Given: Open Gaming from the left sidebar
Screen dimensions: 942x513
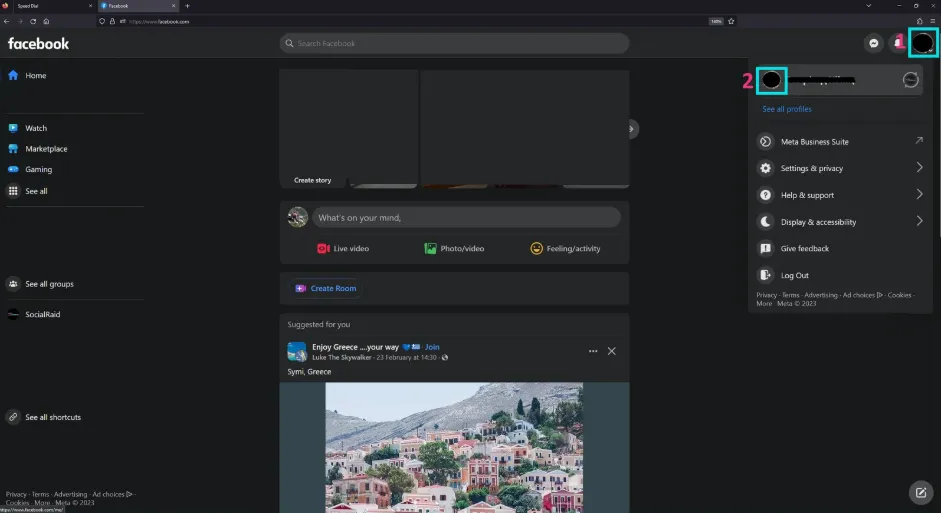Looking at the screenshot, I should tap(38, 169).
